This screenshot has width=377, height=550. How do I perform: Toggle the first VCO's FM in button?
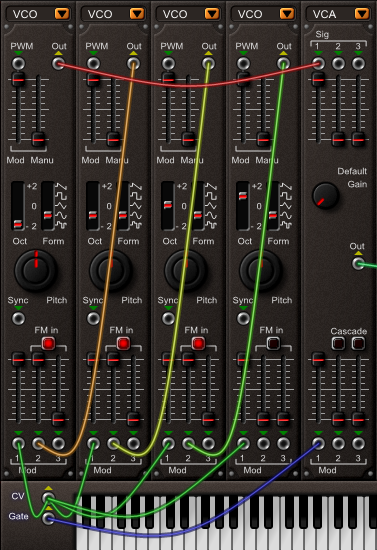(48, 343)
